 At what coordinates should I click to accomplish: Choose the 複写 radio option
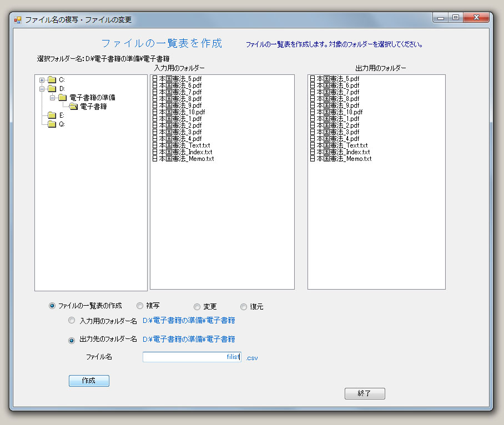click(140, 306)
